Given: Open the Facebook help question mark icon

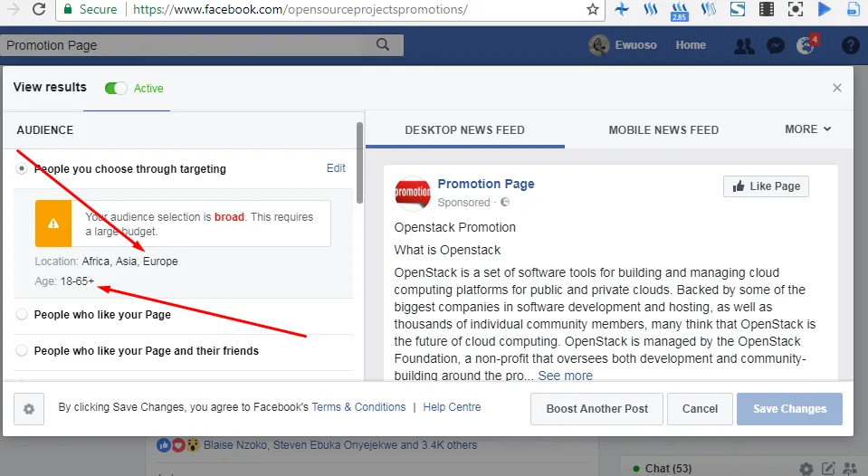Looking at the screenshot, I should click(x=850, y=45).
